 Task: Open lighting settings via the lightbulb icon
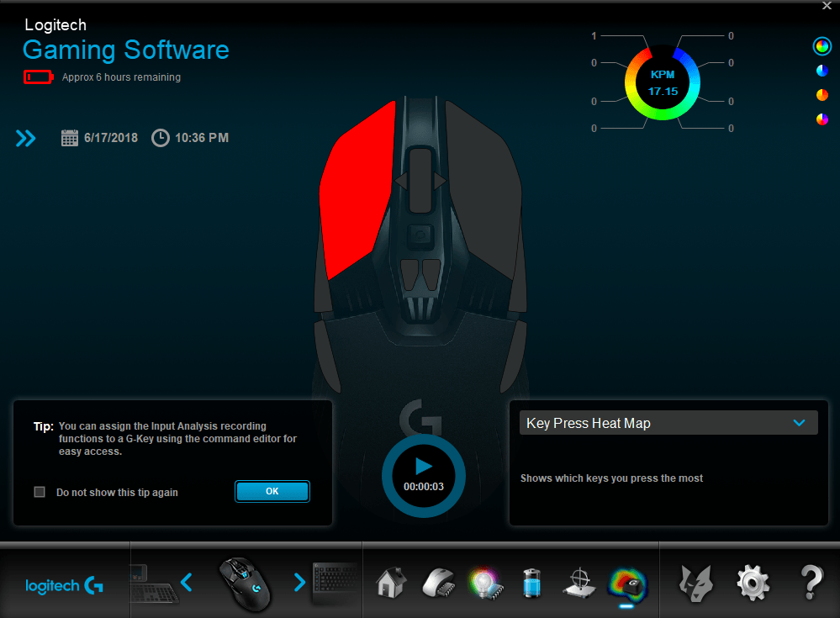[484, 582]
